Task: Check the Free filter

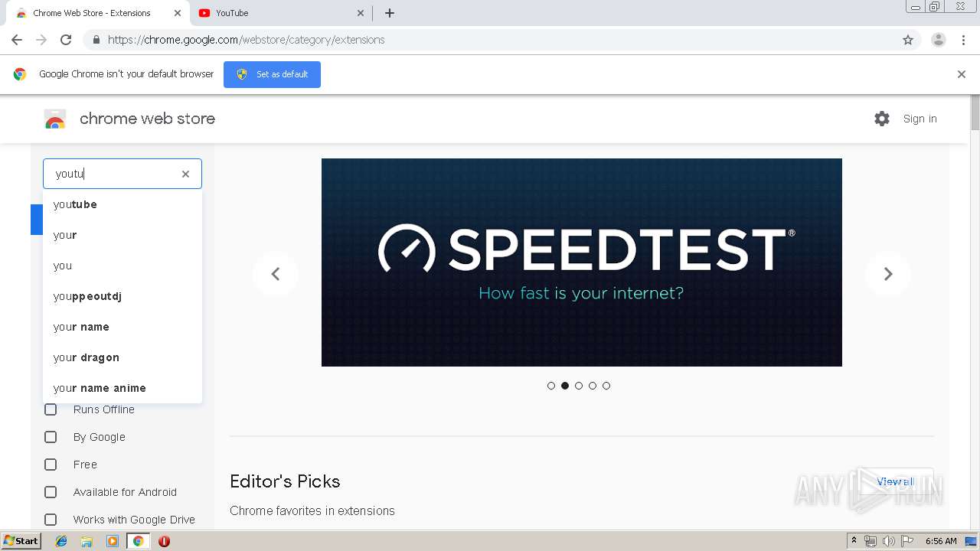Action: pos(51,465)
